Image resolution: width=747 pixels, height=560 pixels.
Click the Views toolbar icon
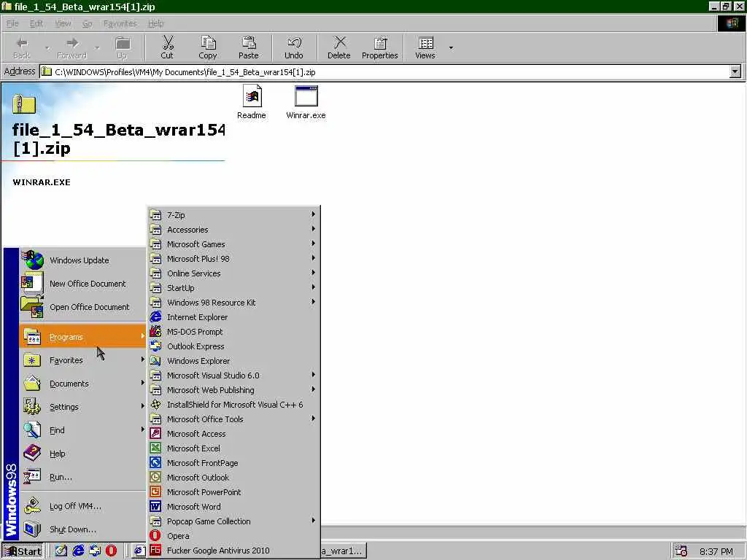[x=425, y=47]
